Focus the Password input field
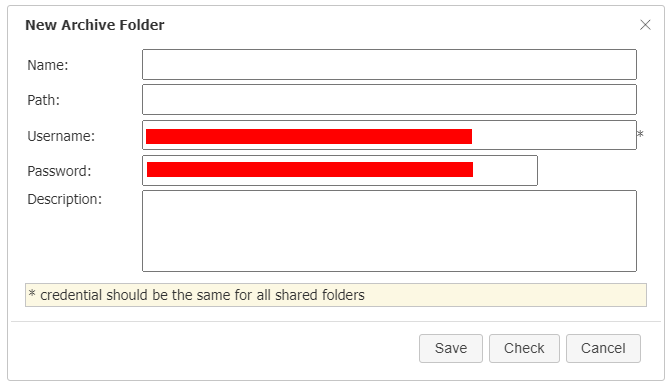The height and width of the screenshot is (385, 671). point(340,170)
